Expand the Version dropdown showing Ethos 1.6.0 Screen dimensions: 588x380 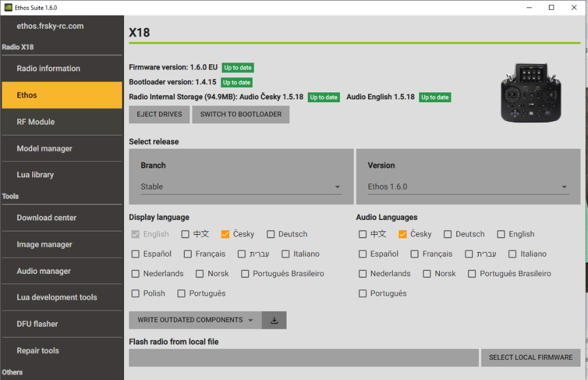click(x=467, y=187)
